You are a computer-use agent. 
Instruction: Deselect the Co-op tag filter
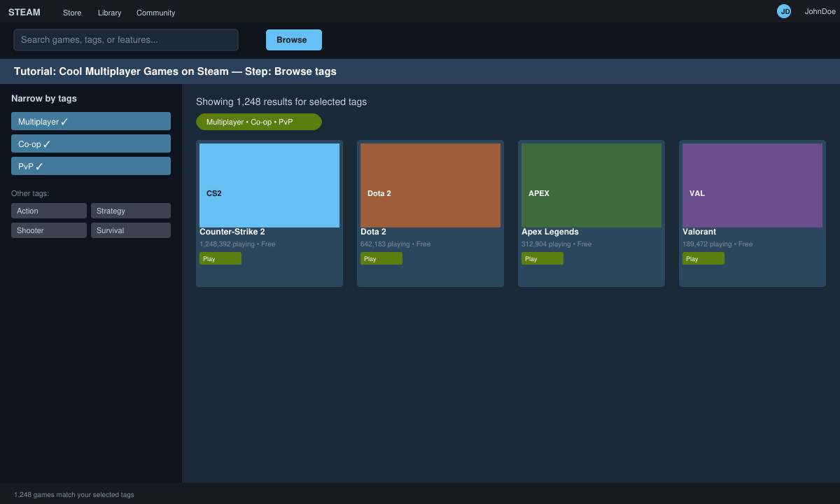(x=91, y=143)
